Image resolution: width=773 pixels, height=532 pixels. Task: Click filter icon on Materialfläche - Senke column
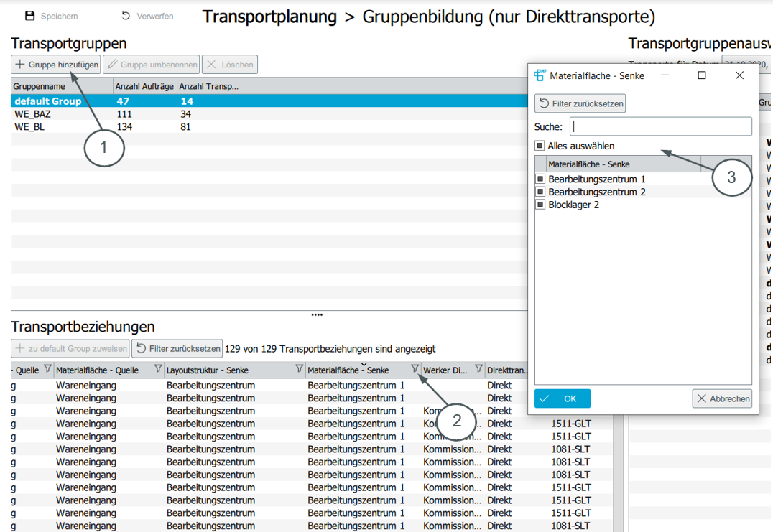[415, 369]
